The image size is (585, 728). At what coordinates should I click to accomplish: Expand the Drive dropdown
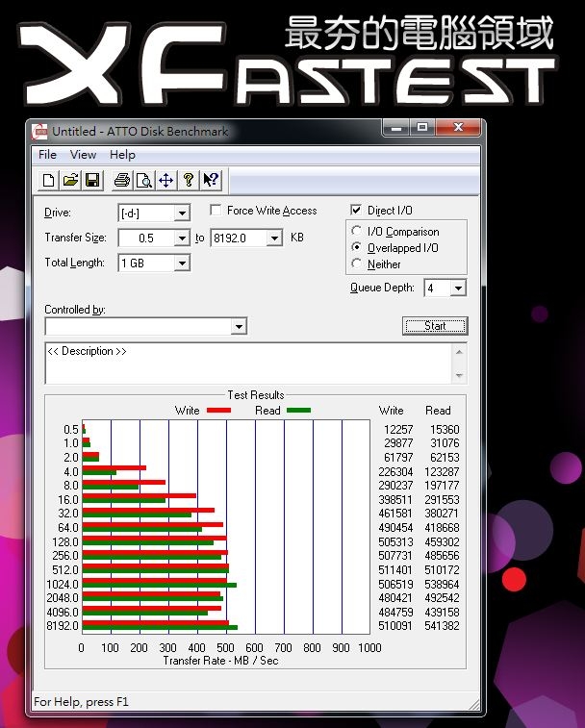[x=182, y=213]
